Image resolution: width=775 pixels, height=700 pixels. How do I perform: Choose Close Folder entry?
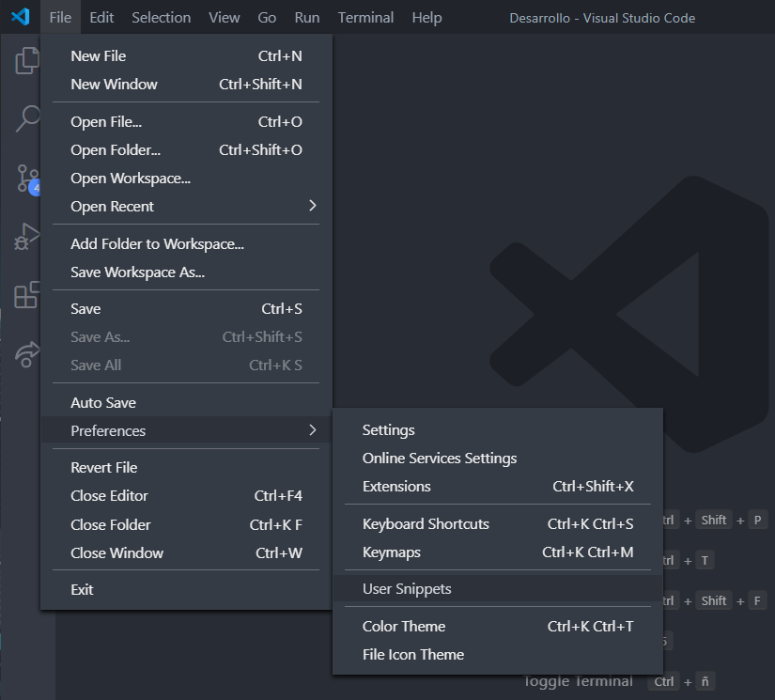(186, 524)
